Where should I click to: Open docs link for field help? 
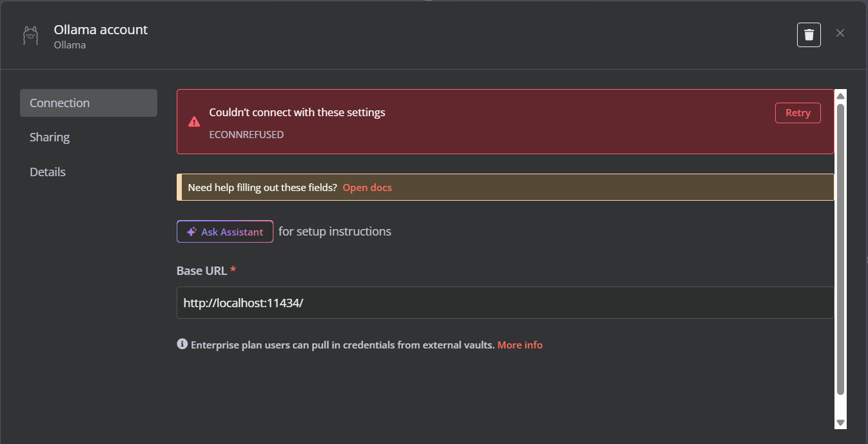click(x=367, y=188)
